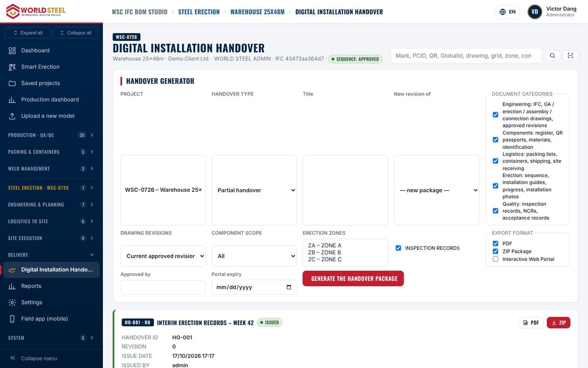Click Production dashboard chart icon
The image size is (588, 368).
click(12, 100)
